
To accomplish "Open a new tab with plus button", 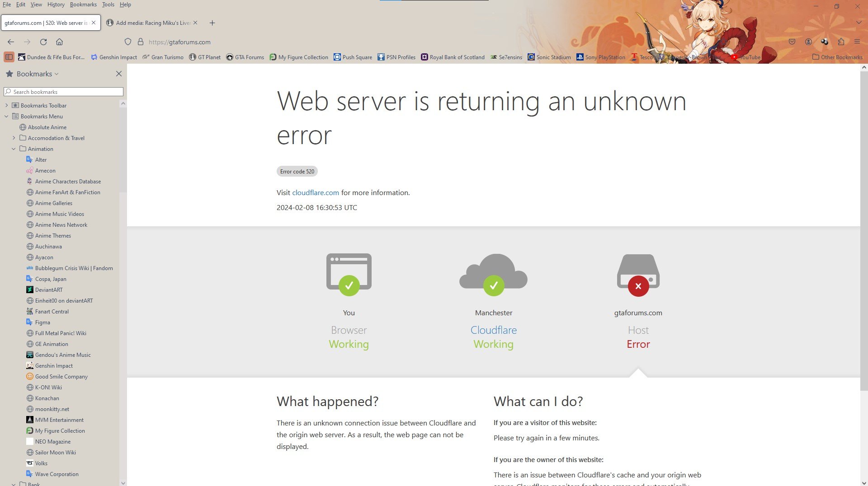I will point(212,23).
